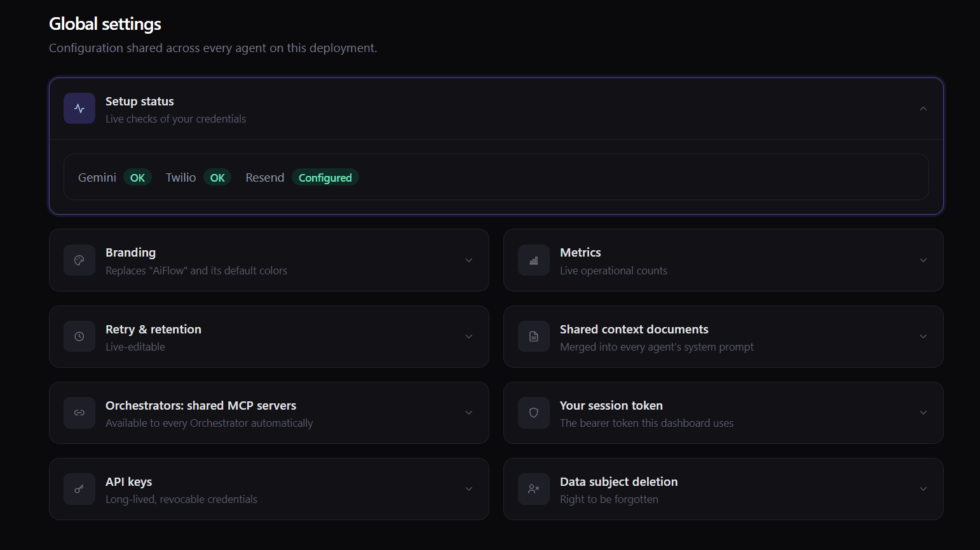Expand the Branding section chevron

pyautogui.click(x=469, y=260)
